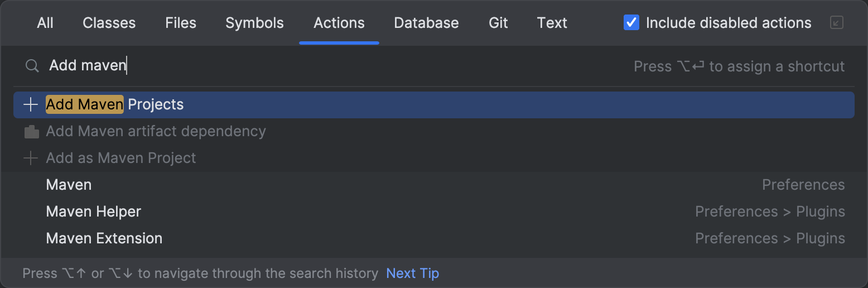Open the Maven Preferences result

(x=69, y=185)
